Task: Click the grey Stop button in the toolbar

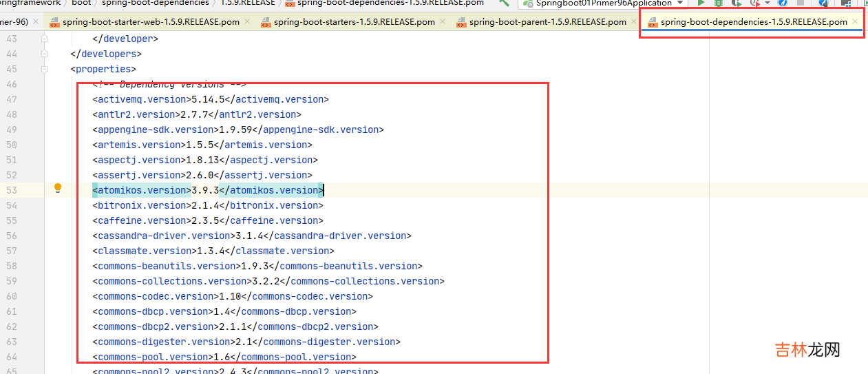Action: click(800, 3)
